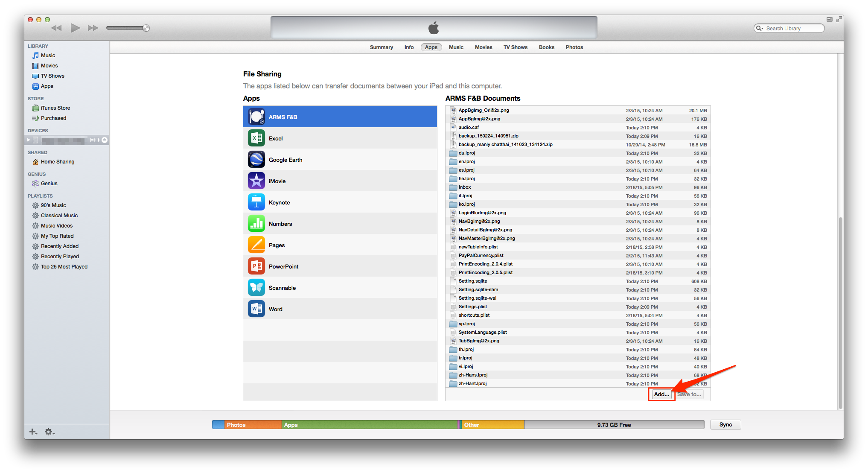Image resolution: width=868 pixels, height=473 pixels.
Task: Pick the Scannable app icon
Action: point(256,288)
